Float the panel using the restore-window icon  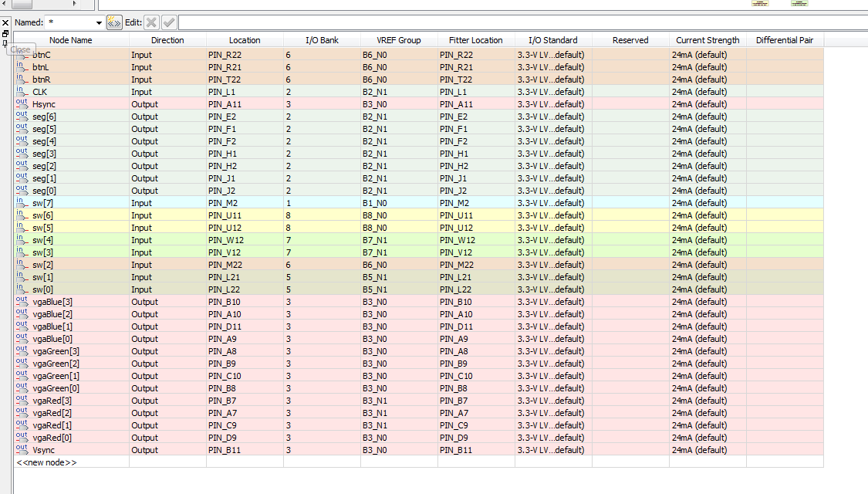[x=5, y=33]
